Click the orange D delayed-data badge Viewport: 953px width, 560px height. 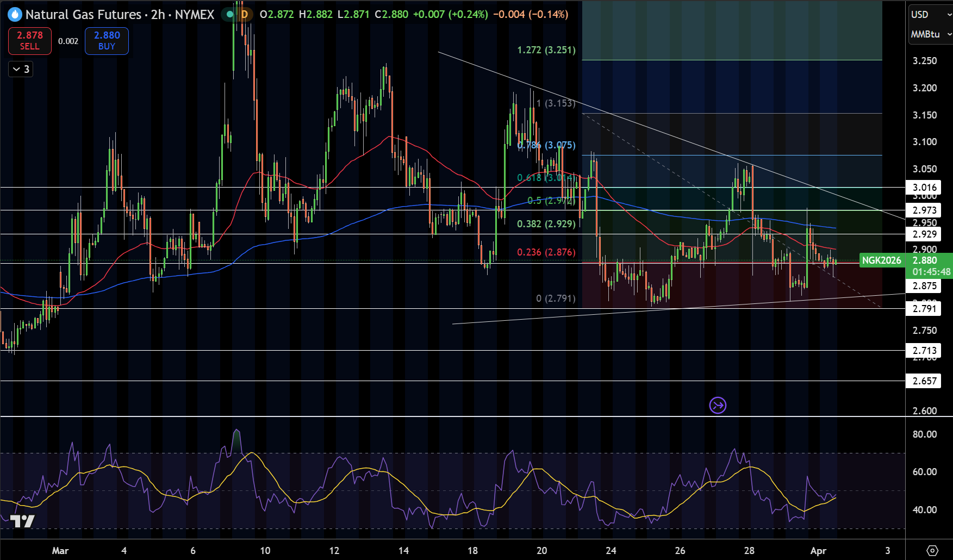(x=245, y=15)
